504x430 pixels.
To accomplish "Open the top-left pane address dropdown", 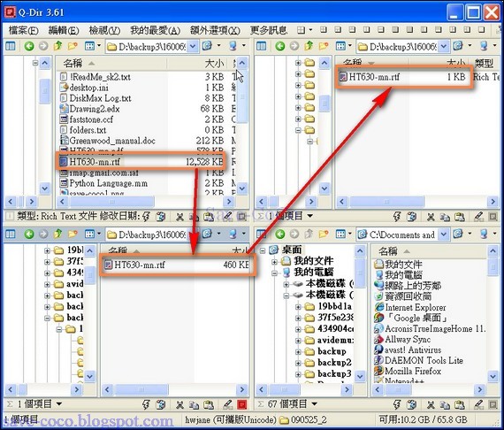I will [193, 46].
